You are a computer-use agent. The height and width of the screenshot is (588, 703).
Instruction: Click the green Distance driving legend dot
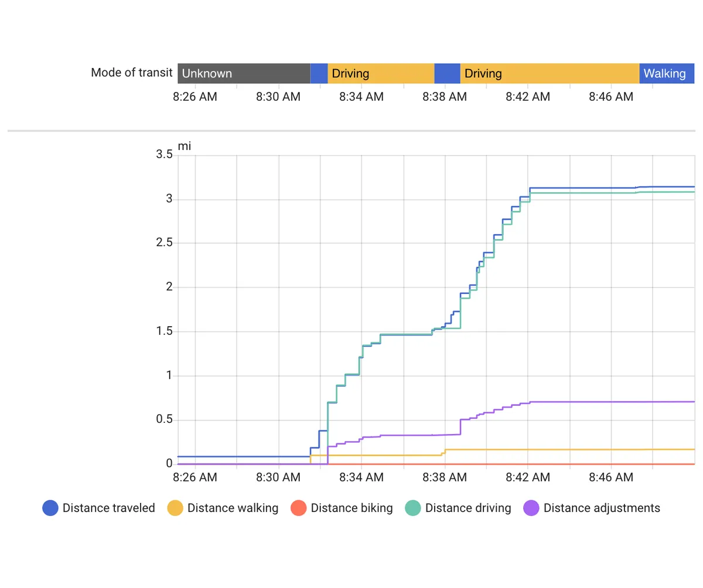coord(413,508)
